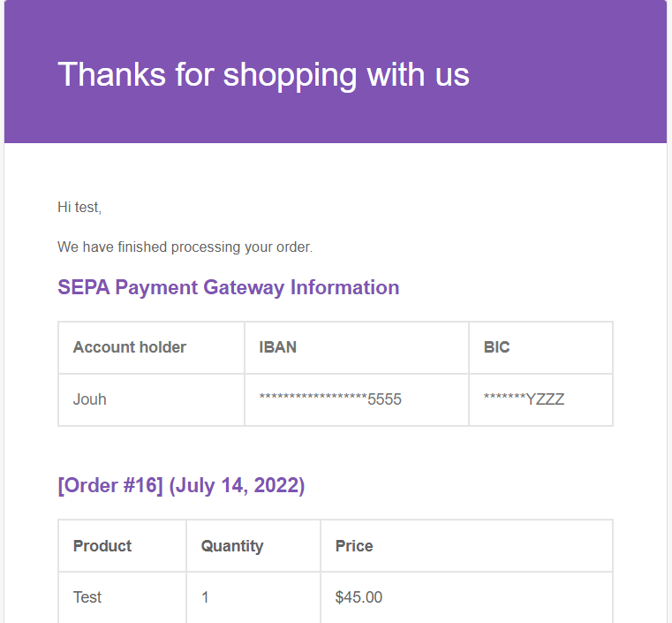Click the purple header banner background

(x=565, y=115)
